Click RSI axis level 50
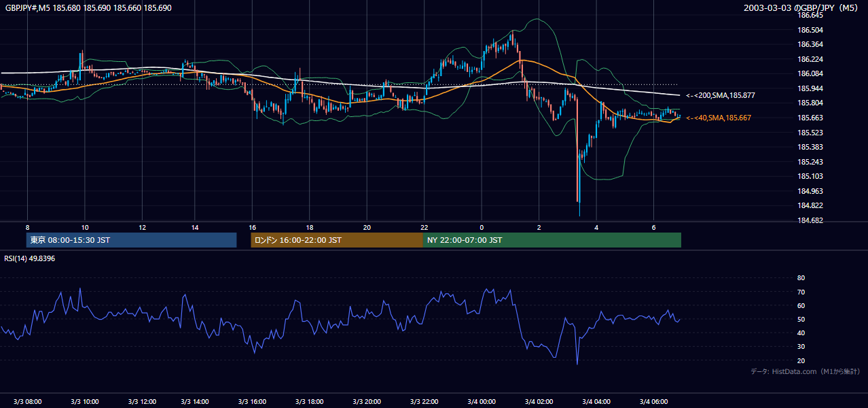The image size is (868, 408). point(801,319)
